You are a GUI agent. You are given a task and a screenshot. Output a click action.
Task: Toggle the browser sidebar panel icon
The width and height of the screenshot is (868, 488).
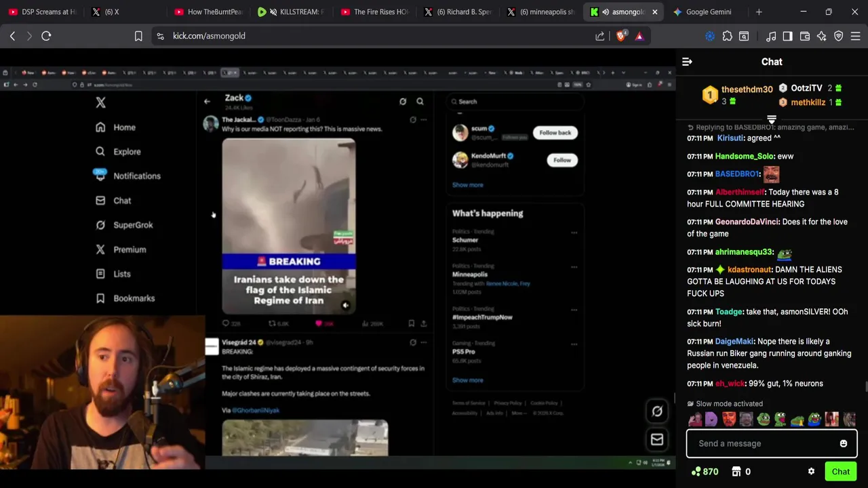tap(787, 36)
